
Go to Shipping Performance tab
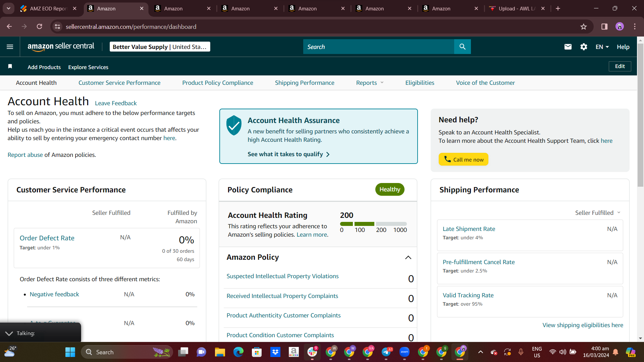(305, 83)
